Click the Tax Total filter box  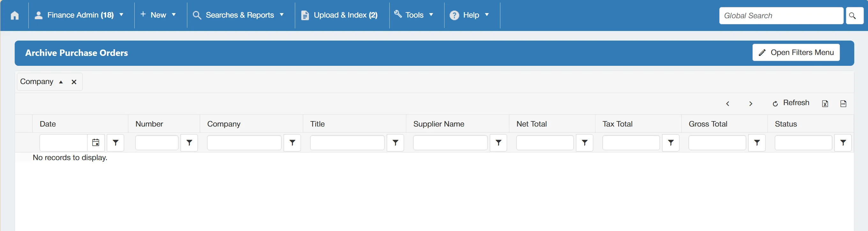(631, 142)
